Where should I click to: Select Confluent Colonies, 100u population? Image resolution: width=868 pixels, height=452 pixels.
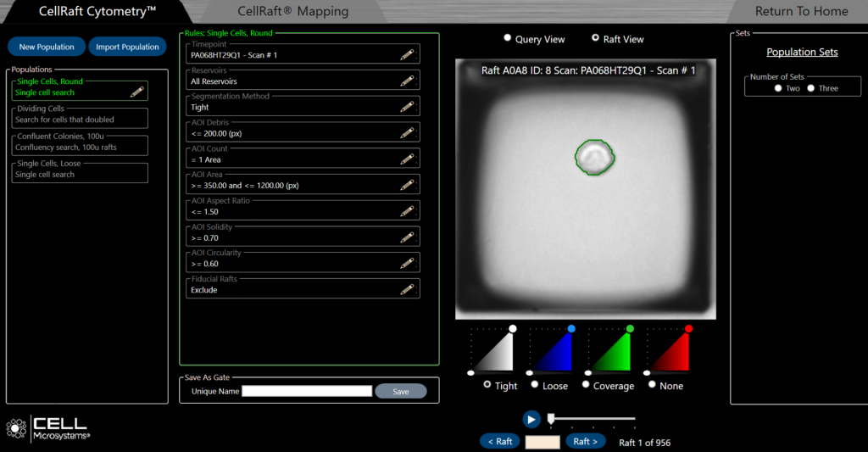(x=80, y=144)
